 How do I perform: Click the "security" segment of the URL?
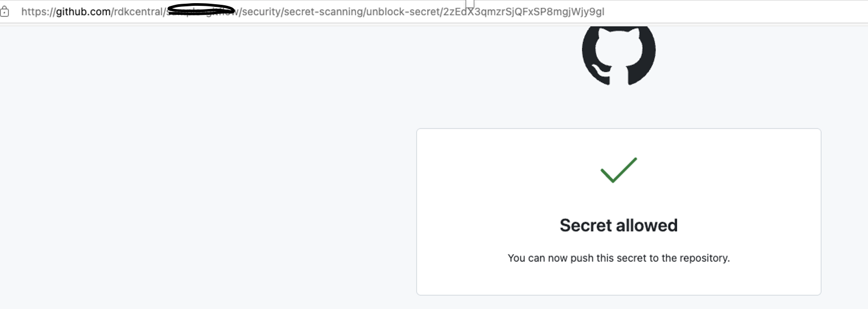pos(261,12)
